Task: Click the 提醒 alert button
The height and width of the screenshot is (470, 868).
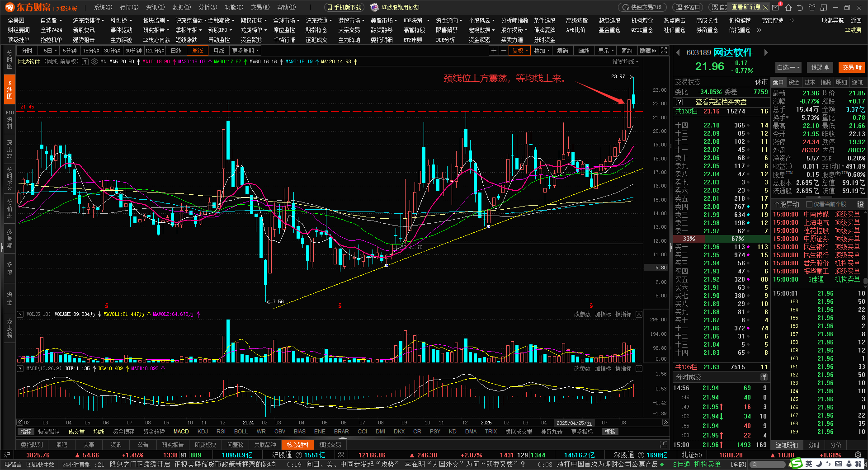Action: pyautogui.click(x=820, y=67)
